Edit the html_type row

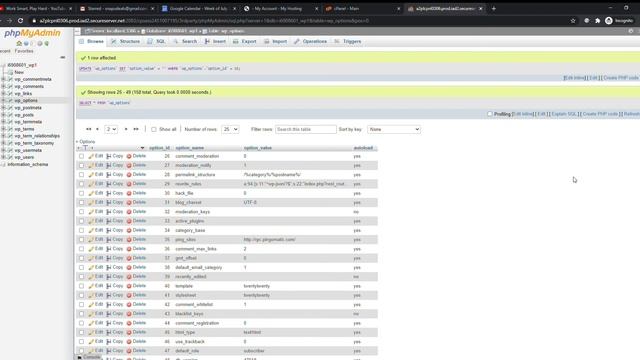point(96,332)
